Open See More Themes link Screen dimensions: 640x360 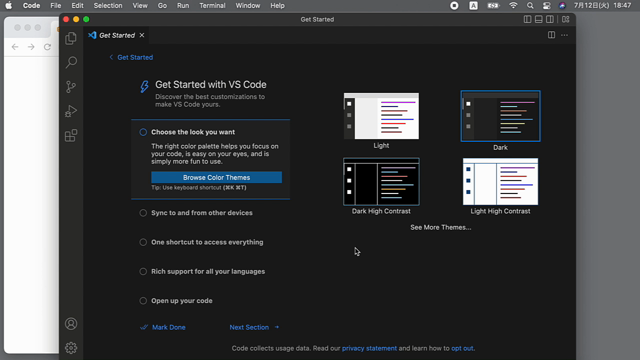tap(440, 227)
